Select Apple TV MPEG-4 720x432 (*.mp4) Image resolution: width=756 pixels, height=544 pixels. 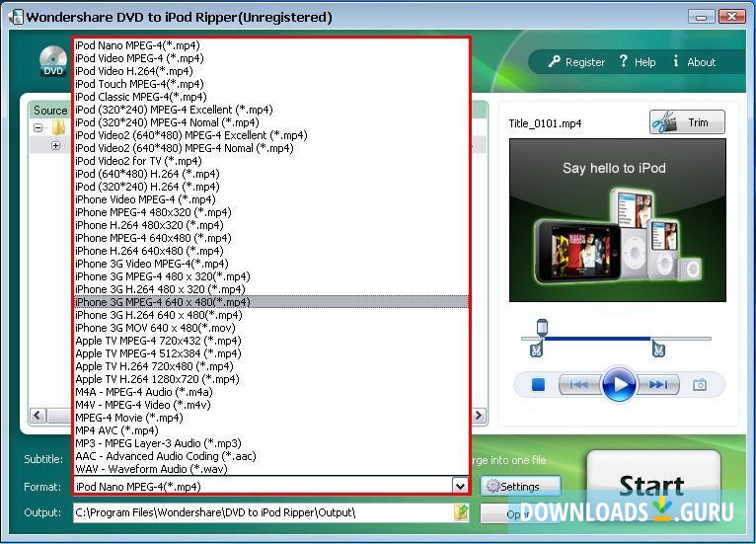click(271, 341)
